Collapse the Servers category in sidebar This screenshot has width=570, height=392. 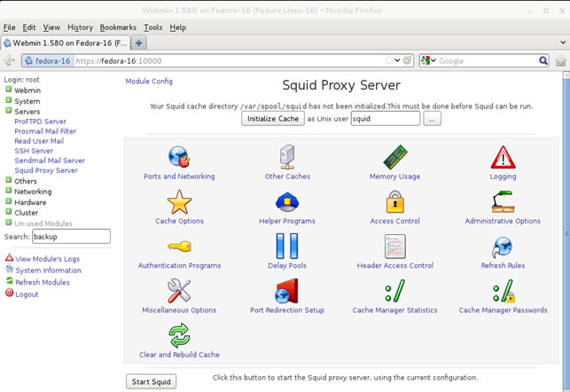pyautogui.click(x=8, y=111)
